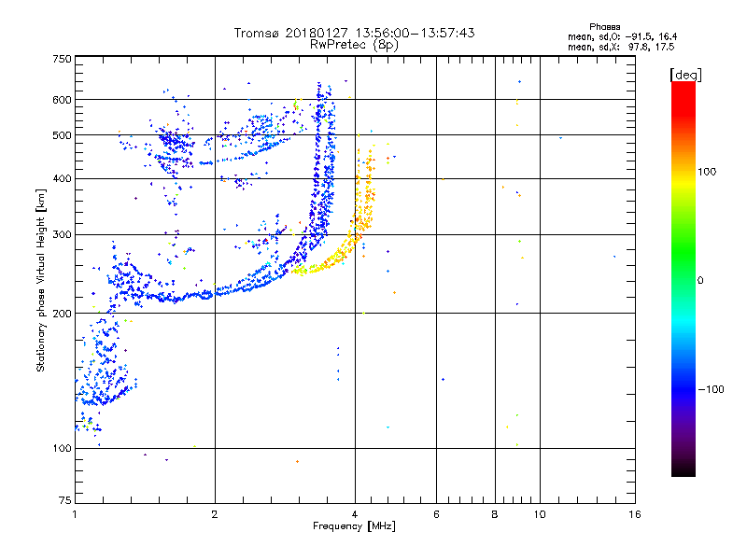Click the 'Phases' header text
Image resolution: width=747 pixels, height=560 pixels.
tap(604, 27)
